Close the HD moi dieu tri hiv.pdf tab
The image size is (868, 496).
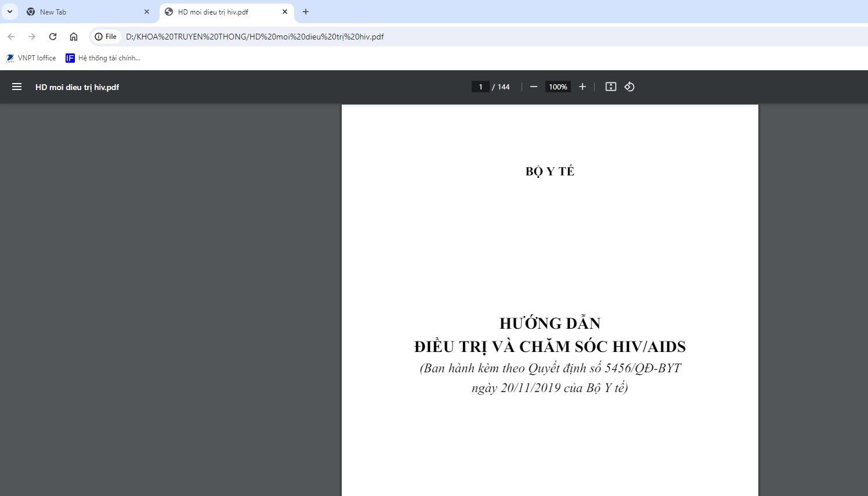pos(285,12)
